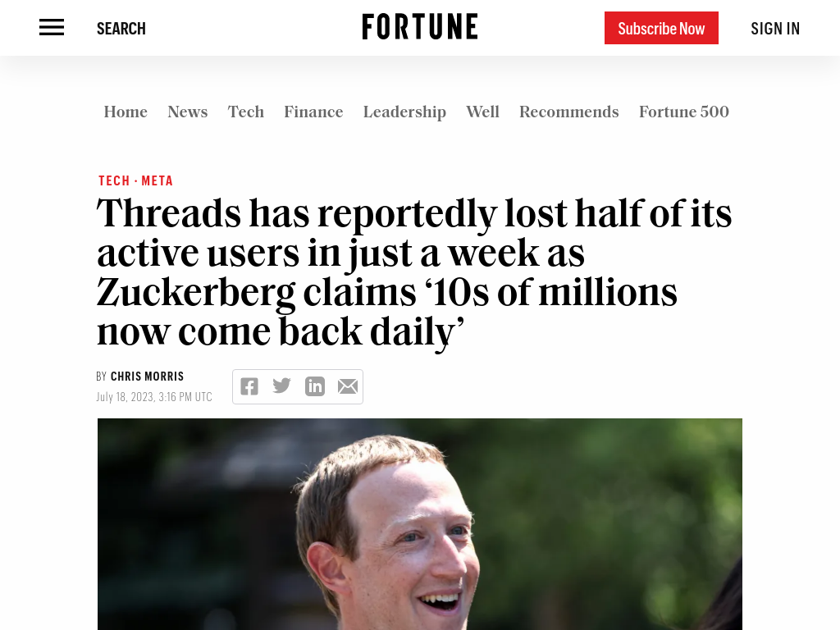Click the article's main photo
This screenshot has width=840, height=630.
point(420,525)
